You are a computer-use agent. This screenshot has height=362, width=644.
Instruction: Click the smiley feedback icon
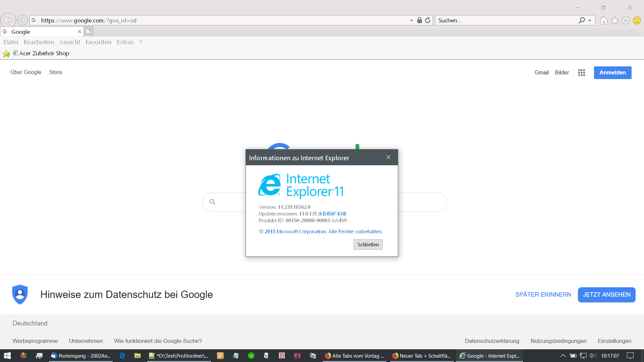point(637,20)
